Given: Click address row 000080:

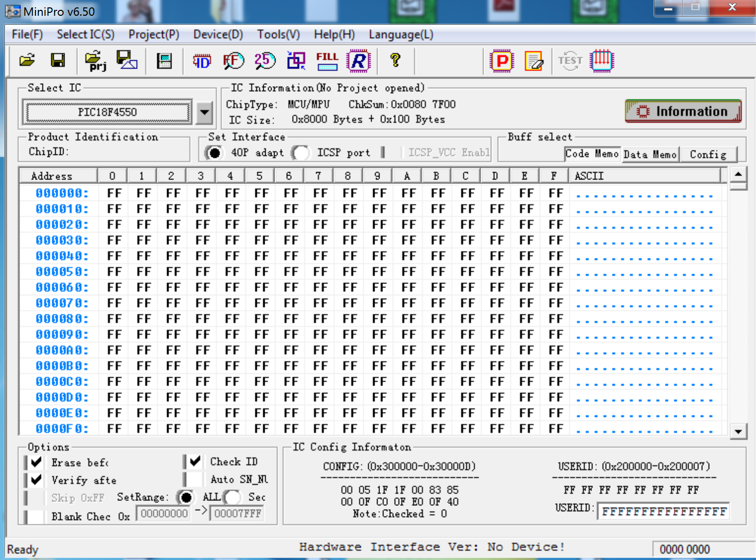Looking at the screenshot, I should pyautogui.click(x=62, y=318).
